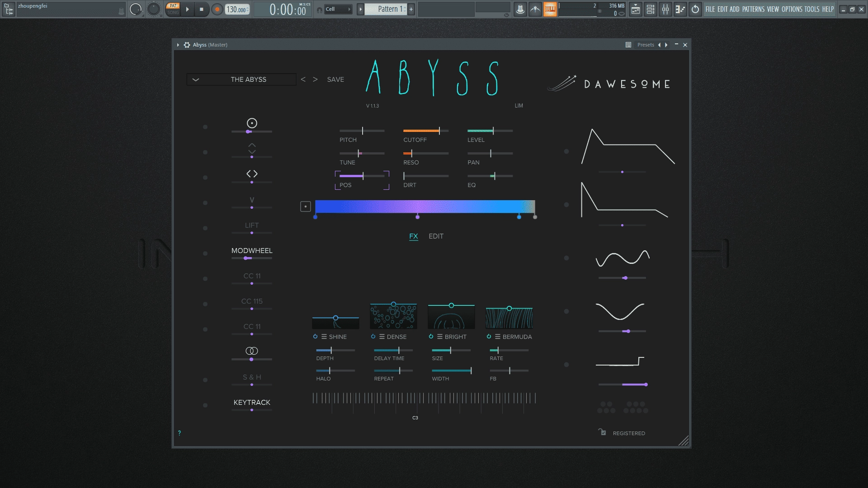Click SAVE preset button
Screen dimensions: 868x488
tap(335, 80)
